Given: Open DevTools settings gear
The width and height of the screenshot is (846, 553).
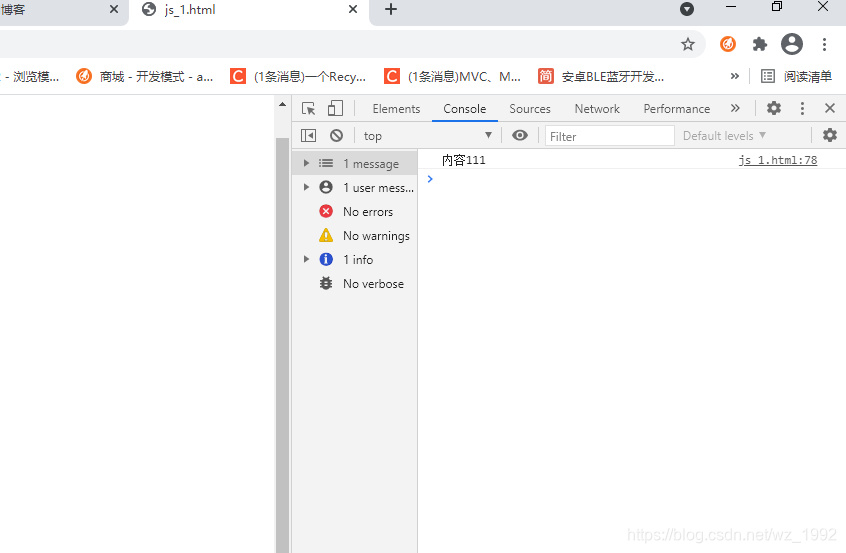Looking at the screenshot, I should (774, 108).
